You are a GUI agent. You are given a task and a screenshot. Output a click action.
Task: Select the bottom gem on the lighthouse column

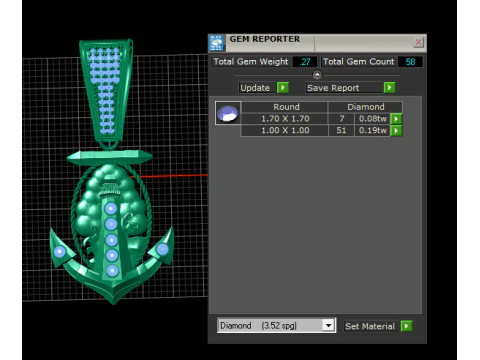[112, 271]
